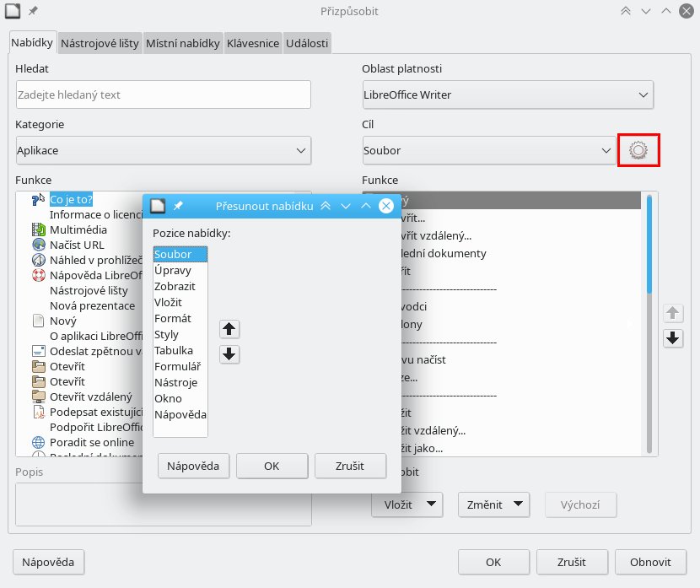Image resolution: width=700 pixels, height=588 pixels.
Task: Select Nápověda in Pozice nabídky list
Action: (180, 415)
